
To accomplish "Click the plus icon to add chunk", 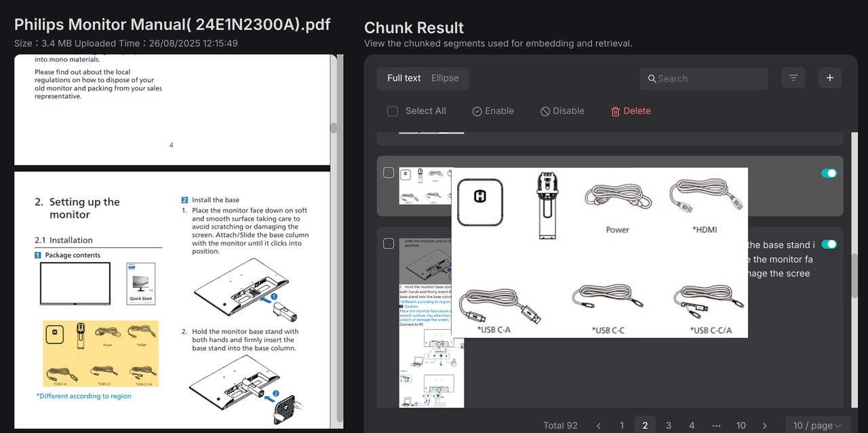I will [829, 78].
